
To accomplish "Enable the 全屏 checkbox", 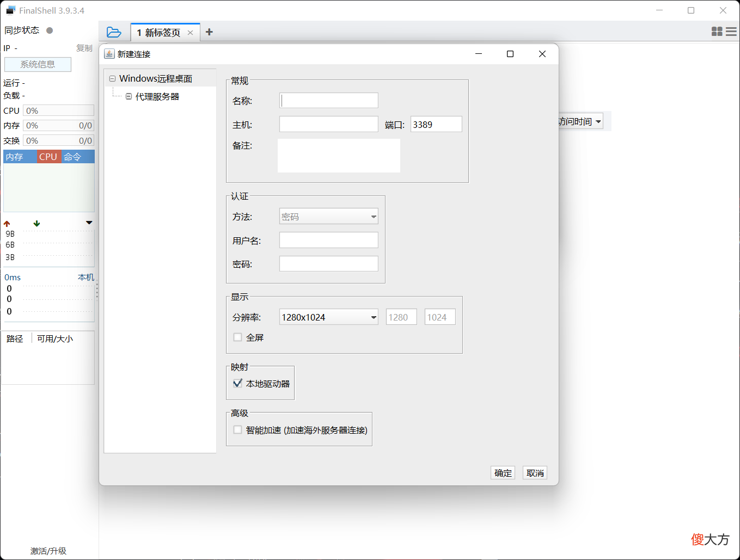I will point(237,337).
